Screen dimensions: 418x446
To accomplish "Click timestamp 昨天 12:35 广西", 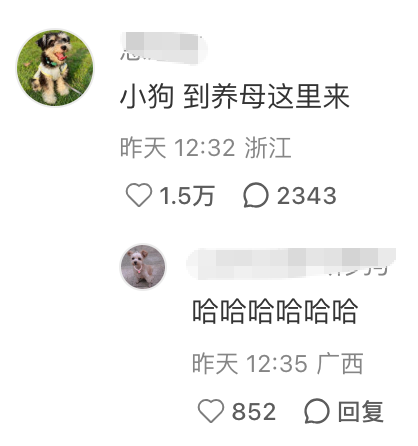I will click(277, 363).
